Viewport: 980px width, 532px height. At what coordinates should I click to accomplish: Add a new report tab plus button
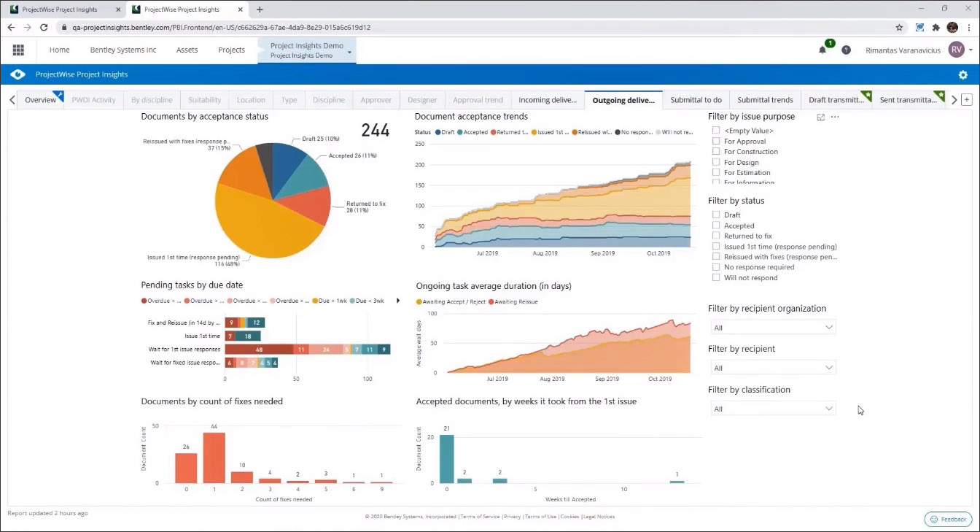(967, 100)
